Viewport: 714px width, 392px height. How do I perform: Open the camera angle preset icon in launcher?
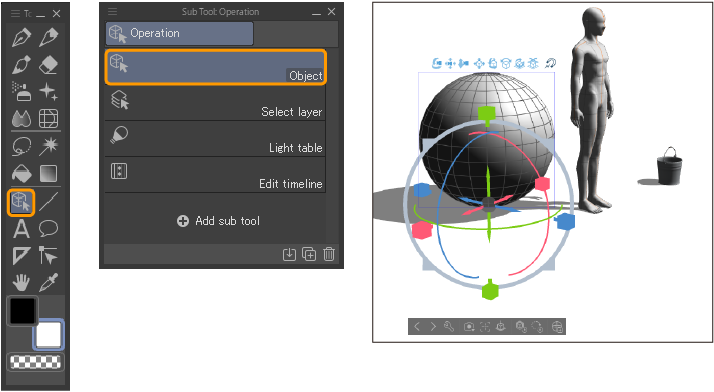pyautogui.click(x=469, y=326)
